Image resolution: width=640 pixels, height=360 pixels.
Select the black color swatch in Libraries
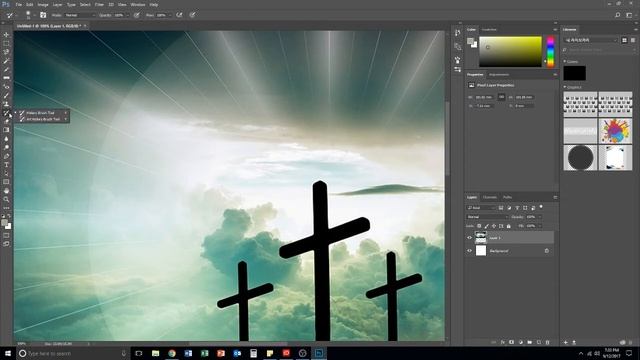point(574,73)
